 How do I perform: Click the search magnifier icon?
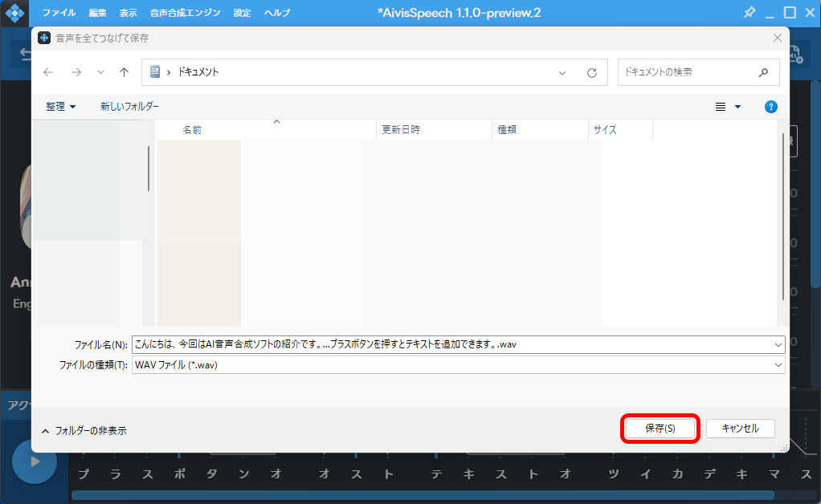763,72
